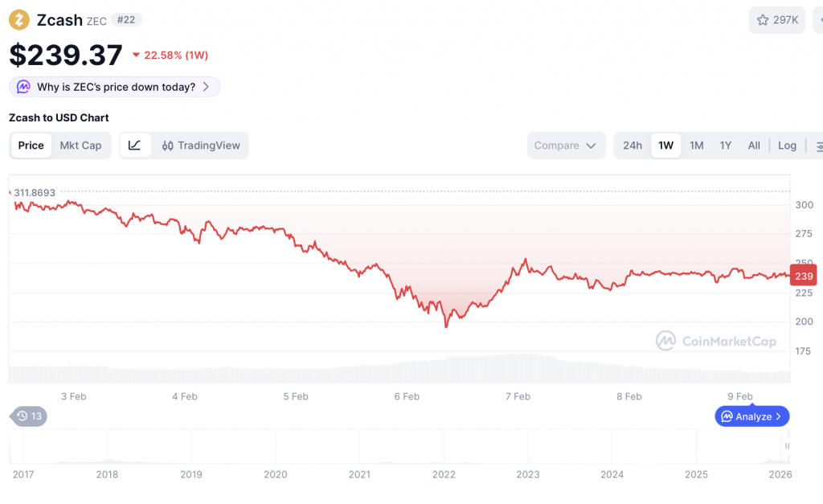The image size is (823, 504).
Task: Show the 1Y price history
Action: tap(726, 145)
